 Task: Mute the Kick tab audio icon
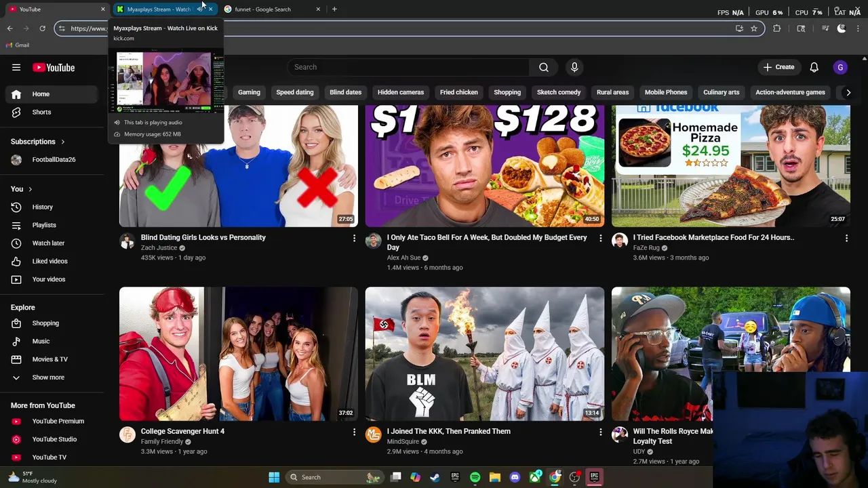[x=200, y=9]
